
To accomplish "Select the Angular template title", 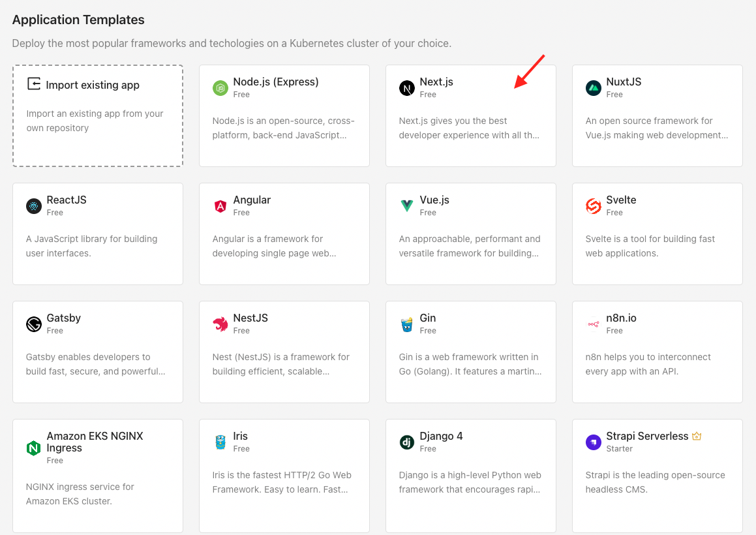I will pos(252,200).
